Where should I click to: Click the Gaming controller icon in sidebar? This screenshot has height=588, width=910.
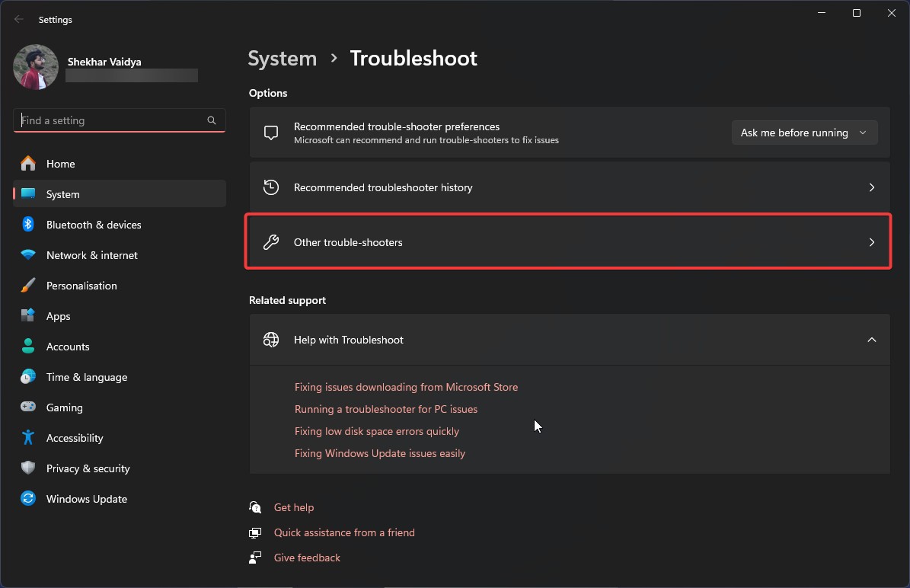pos(28,407)
